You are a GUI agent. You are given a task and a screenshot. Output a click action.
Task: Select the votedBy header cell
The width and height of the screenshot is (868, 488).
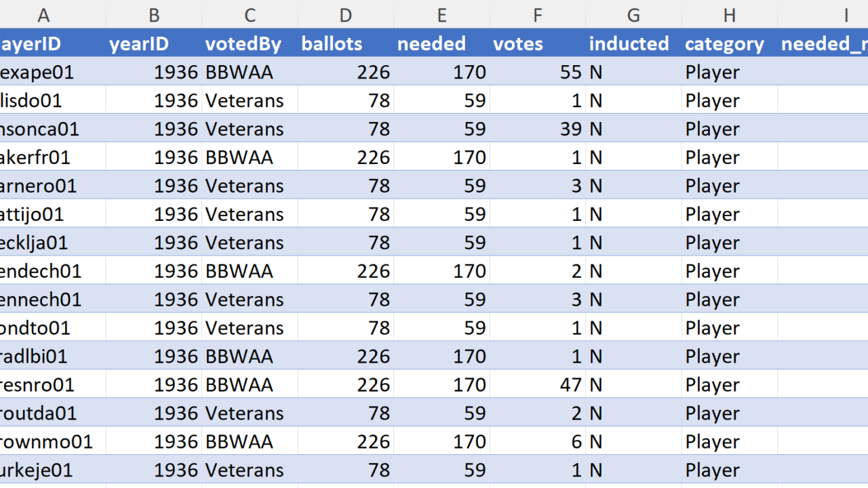249,44
